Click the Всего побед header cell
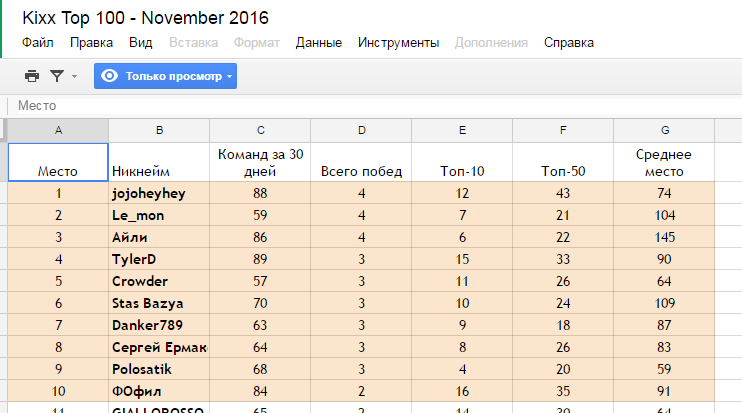The image size is (742, 413). click(361, 162)
